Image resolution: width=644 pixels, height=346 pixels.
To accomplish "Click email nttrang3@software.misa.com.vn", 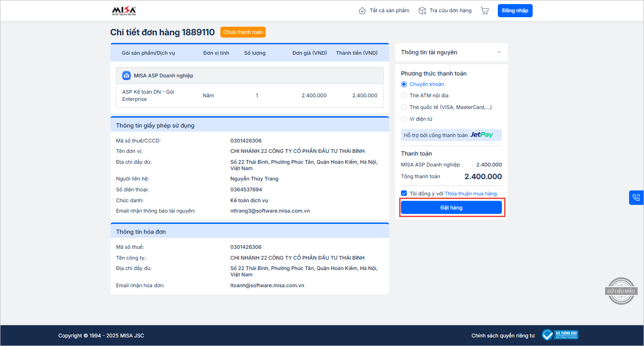I will (270, 211).
